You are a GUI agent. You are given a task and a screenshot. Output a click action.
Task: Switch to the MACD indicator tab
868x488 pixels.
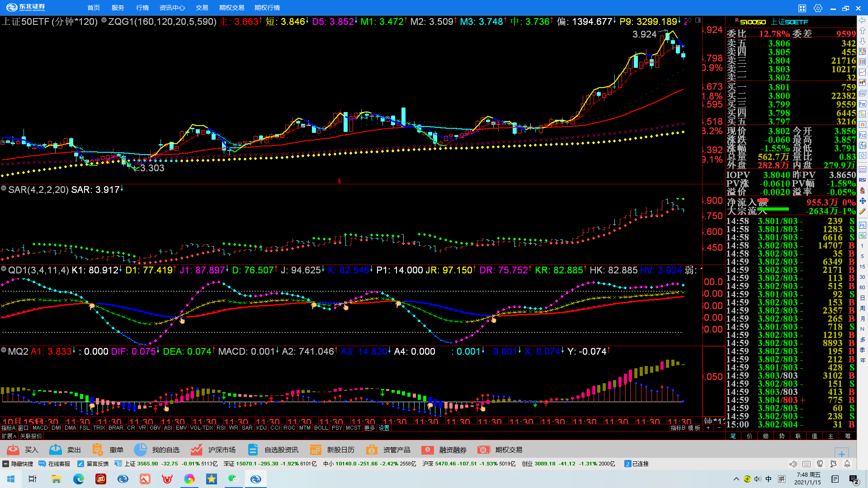point(40,428)
